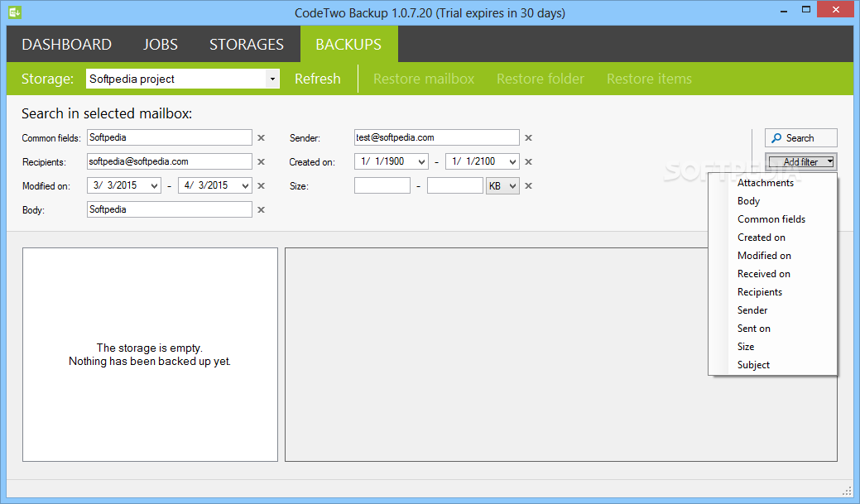
Task: Close the CodeTwo Backup window
Action: (835, 10)
